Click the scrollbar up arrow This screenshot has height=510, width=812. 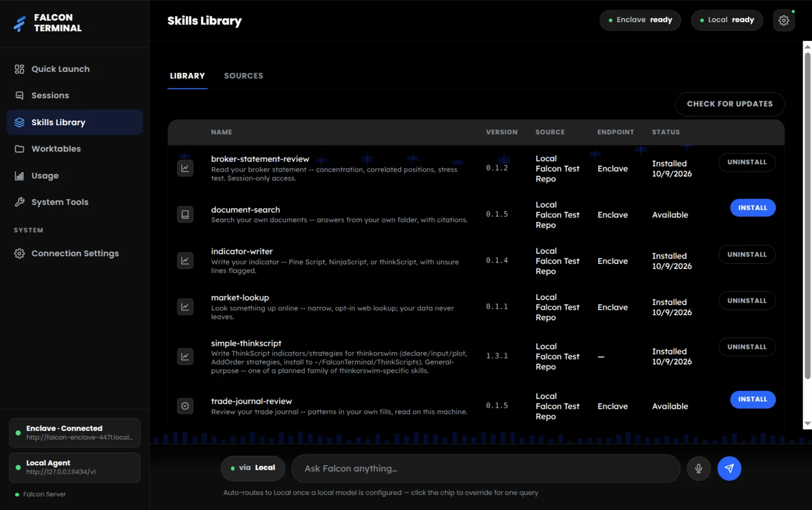(807, 46)
